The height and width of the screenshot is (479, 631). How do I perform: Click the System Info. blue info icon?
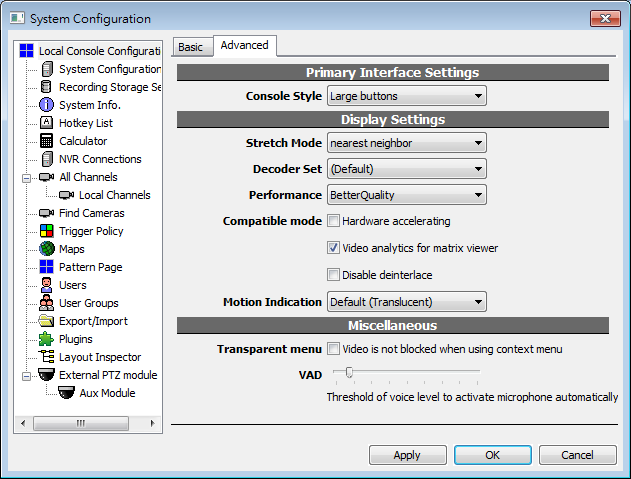46,105
